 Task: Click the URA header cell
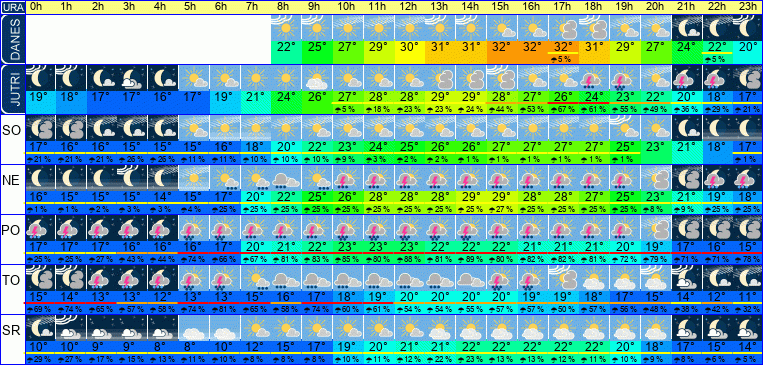(x=12, y=7)
